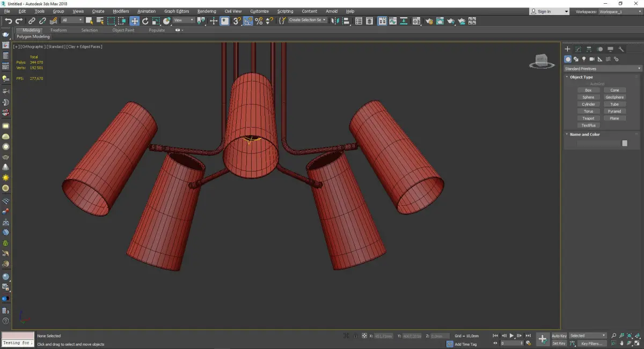Switch to the Cameras category icon
Screen dimensions: 644x349
tap(592, 59)
